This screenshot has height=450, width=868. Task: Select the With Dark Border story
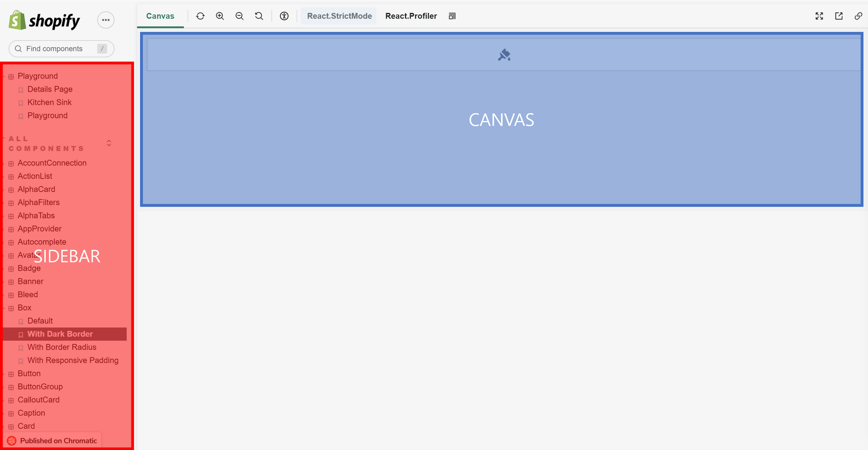60,334
